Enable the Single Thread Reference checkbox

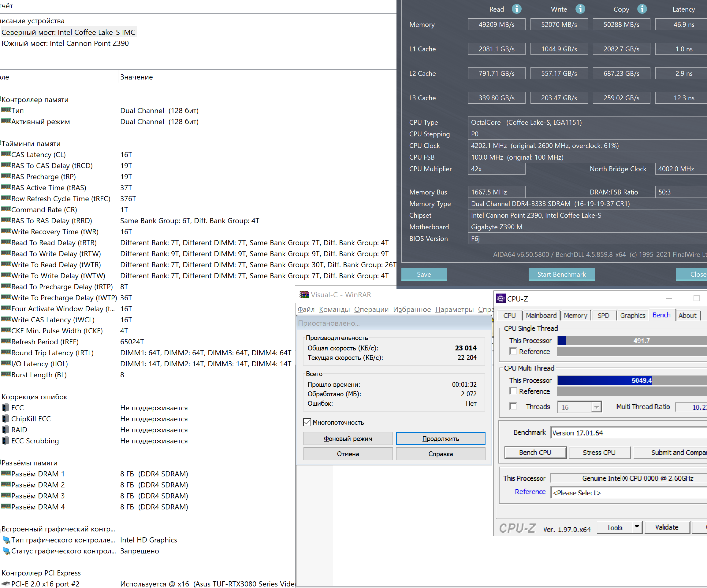(513, 351)
